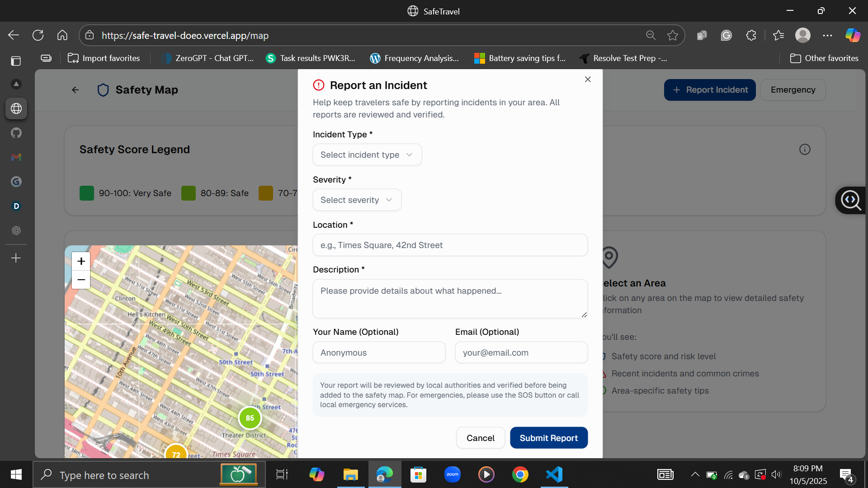Open Gmail from the browser sidebar
The image size is (868, 488).
tap(16, 157)
